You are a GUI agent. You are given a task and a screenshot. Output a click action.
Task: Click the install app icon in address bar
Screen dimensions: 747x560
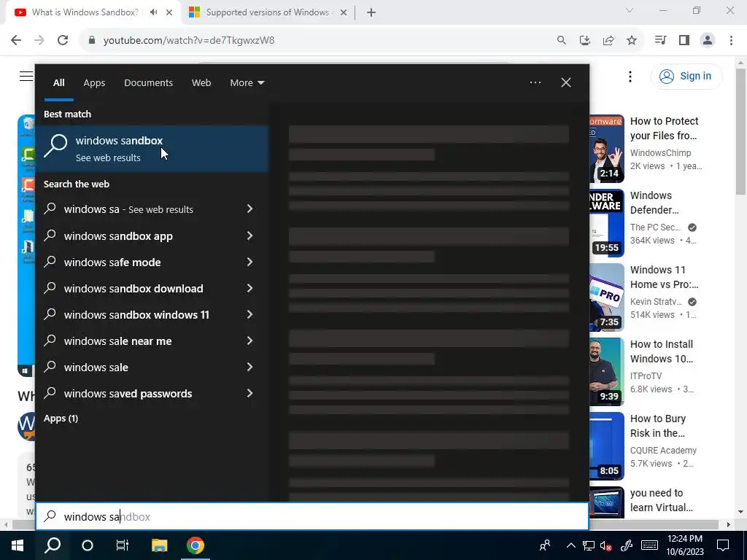click(585, 40)
